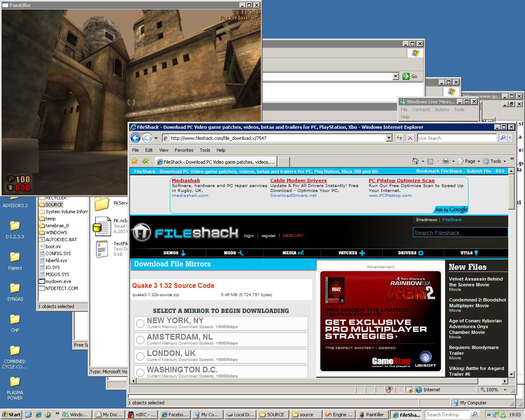The height and width of the screenshot is (420, 525).
Task: Switch to mIRC in the taskbar
Action: point(142,415)
